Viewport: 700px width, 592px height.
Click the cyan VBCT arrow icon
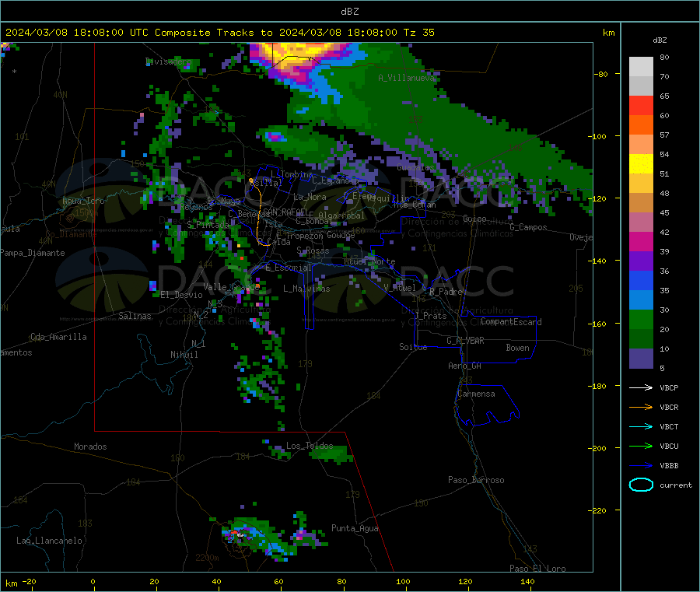[x=641, y=427]
